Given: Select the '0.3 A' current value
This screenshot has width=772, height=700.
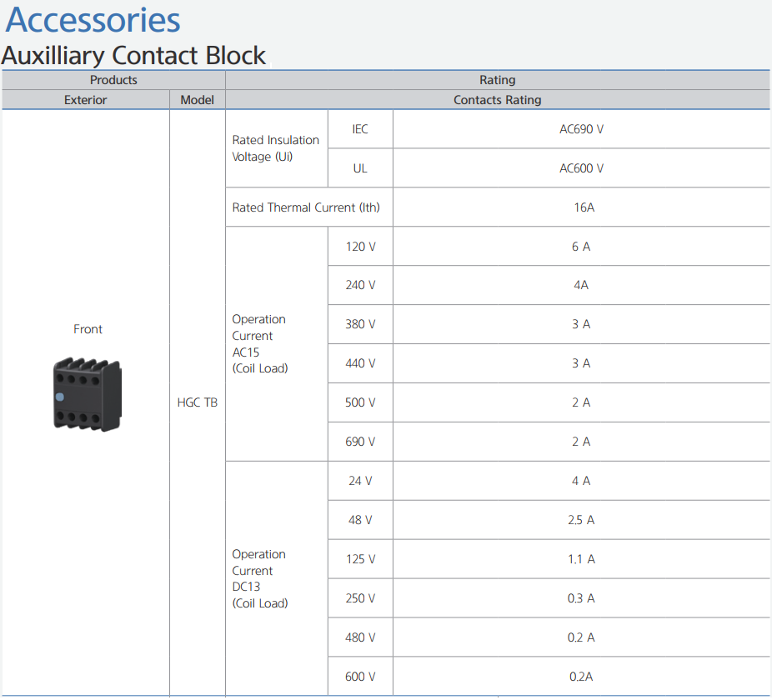Looking at the screenshot, I should 581,598.
